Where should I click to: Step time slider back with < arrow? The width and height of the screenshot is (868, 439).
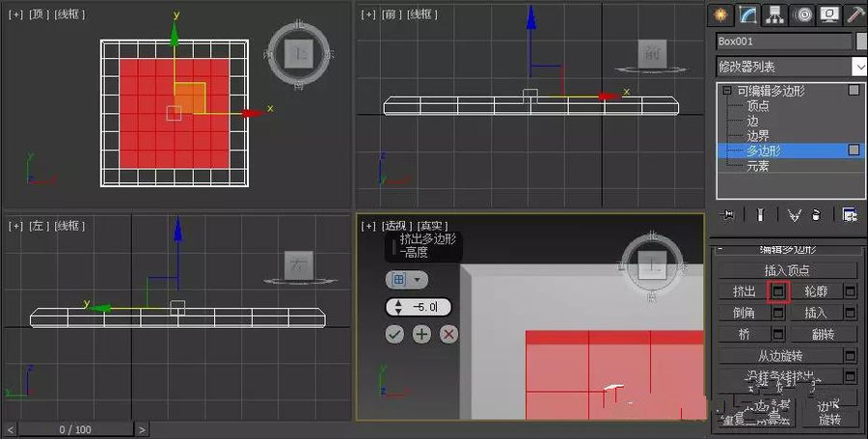tap(10, 429)
